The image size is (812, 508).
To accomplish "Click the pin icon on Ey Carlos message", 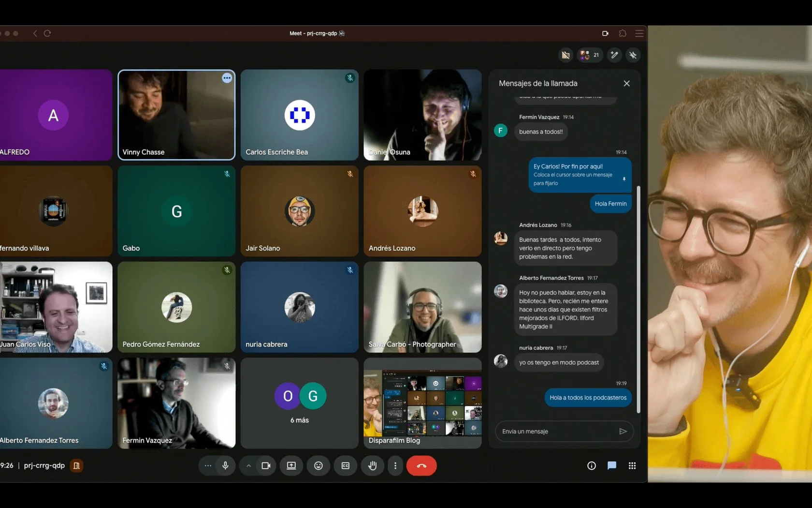I will [x=624, y=179].
